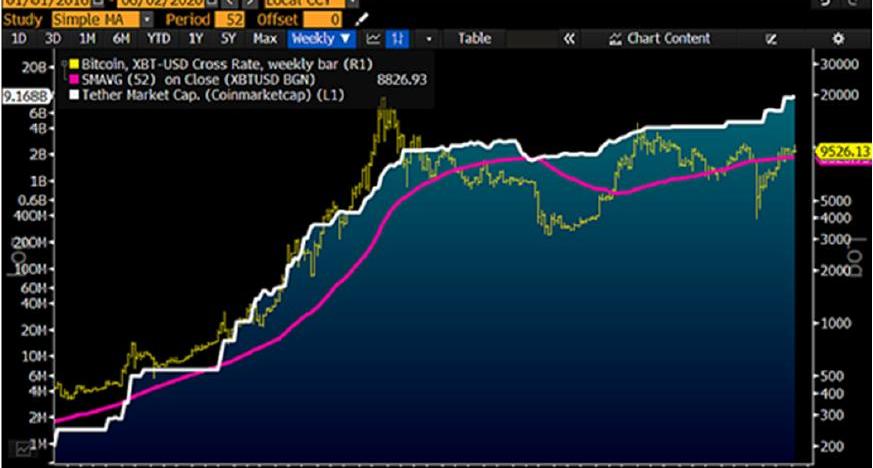Select the bar chart type icon
The image size is (873, 468).
pos(399,39)
